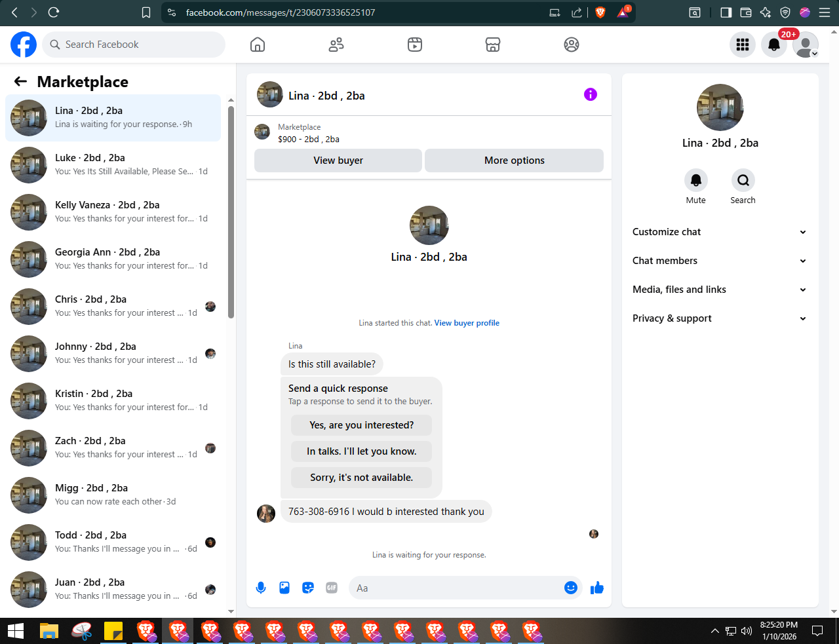This screenshot has height=644, width=839.
Task: Open the Lina · 2bd, 2ba conversation
Action: point(113,118)
